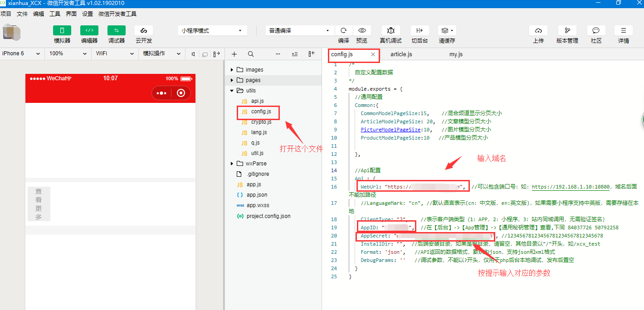Switch to the article.js tab
Screen dimensions: 644x310
point(401,54)
